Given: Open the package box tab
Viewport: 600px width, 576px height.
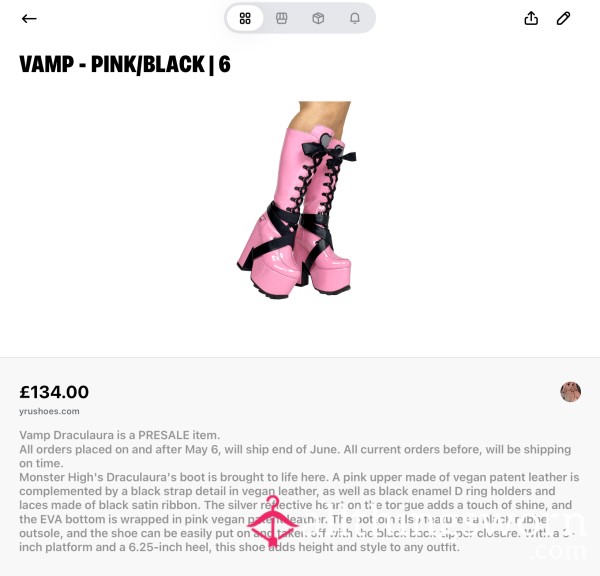Looking at the screenshot, I should (318, 18).
